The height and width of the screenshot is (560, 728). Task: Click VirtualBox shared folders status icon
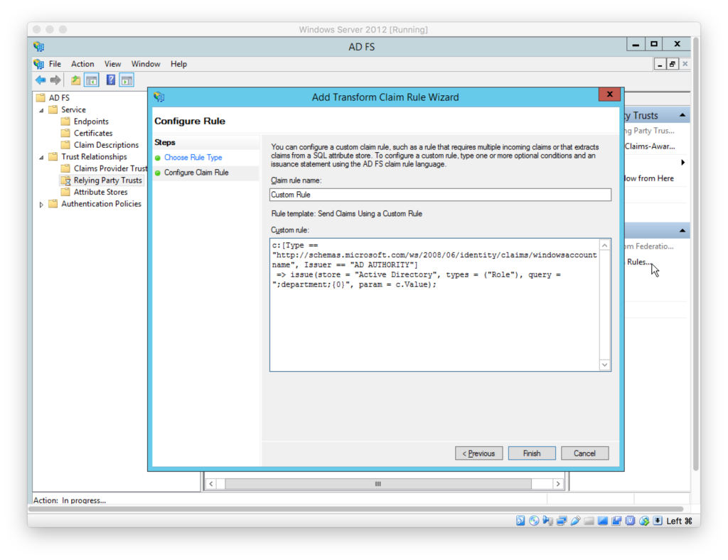tap(589, 521)
